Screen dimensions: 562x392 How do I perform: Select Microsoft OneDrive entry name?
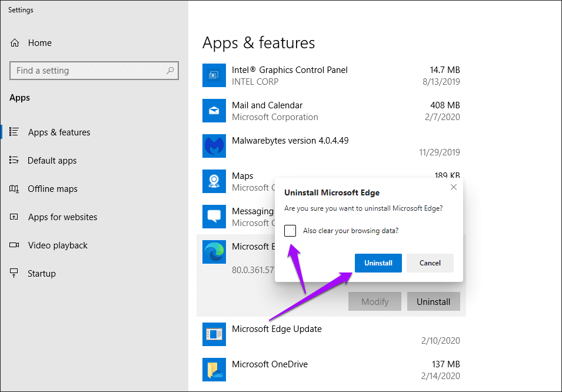coord(270,364)
